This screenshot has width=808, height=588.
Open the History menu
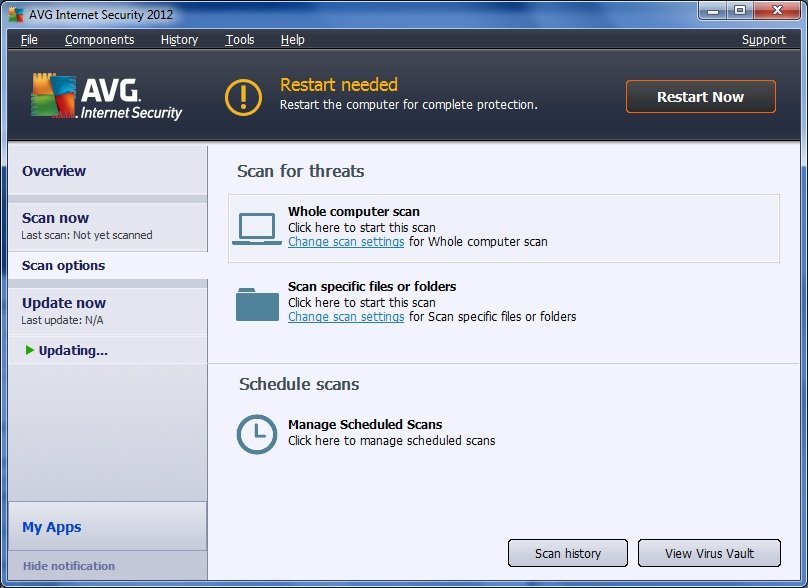(x=179, y=40)
